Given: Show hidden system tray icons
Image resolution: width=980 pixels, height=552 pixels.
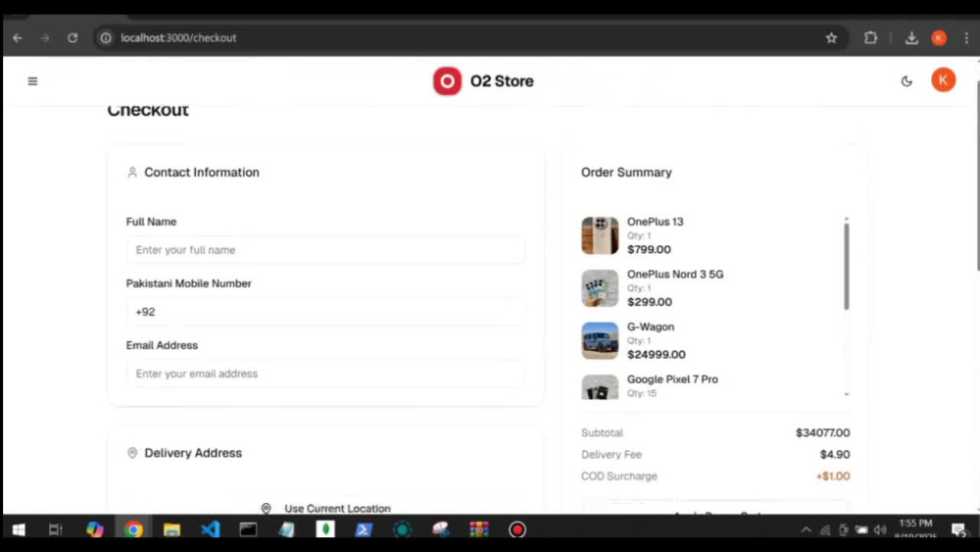Looking at the screenshot, I should [807, 530].
